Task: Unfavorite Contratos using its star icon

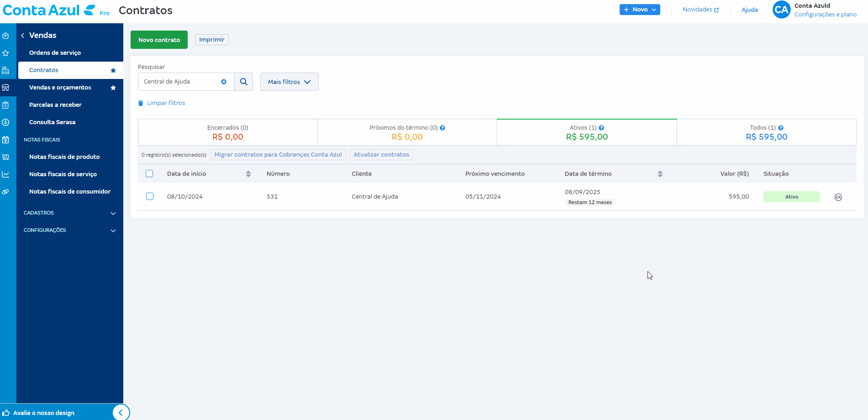Action: (113, 70)
